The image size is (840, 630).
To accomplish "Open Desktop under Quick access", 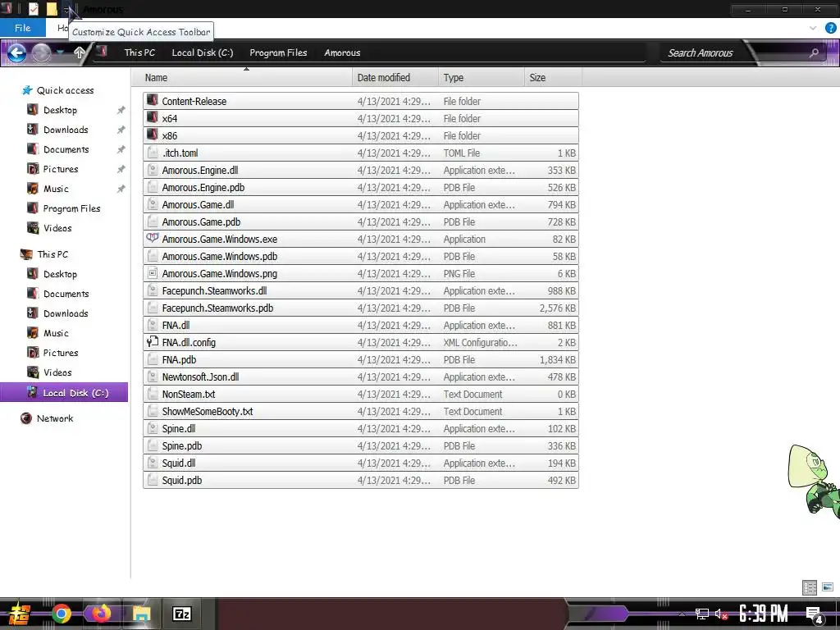I will pos(60,110).
